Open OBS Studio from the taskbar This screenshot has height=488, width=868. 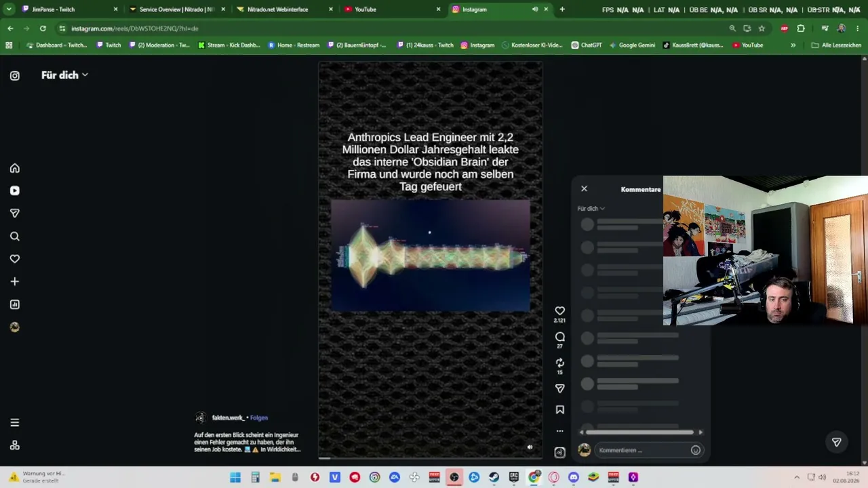454,477
